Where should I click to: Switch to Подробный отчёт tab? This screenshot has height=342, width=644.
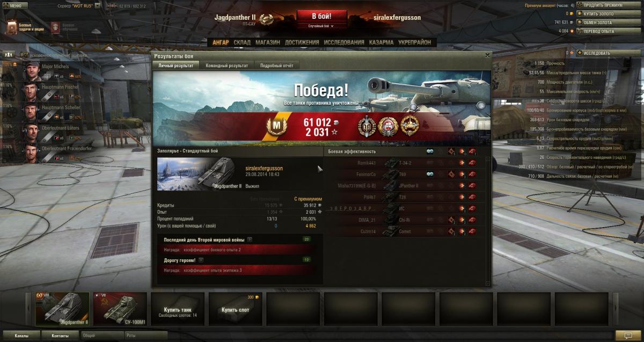276,66
